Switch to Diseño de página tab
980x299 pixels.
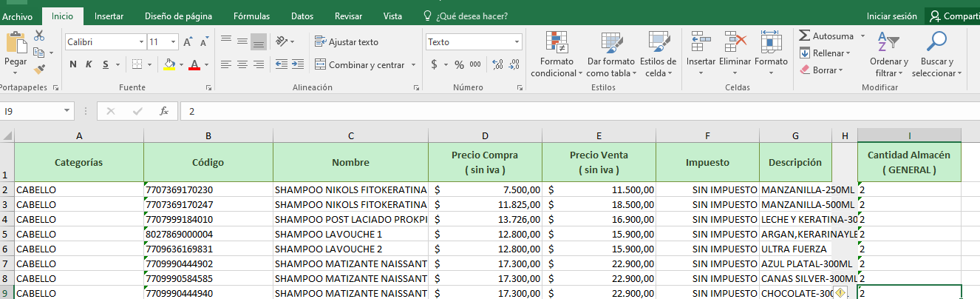click(x=178, y=16)
